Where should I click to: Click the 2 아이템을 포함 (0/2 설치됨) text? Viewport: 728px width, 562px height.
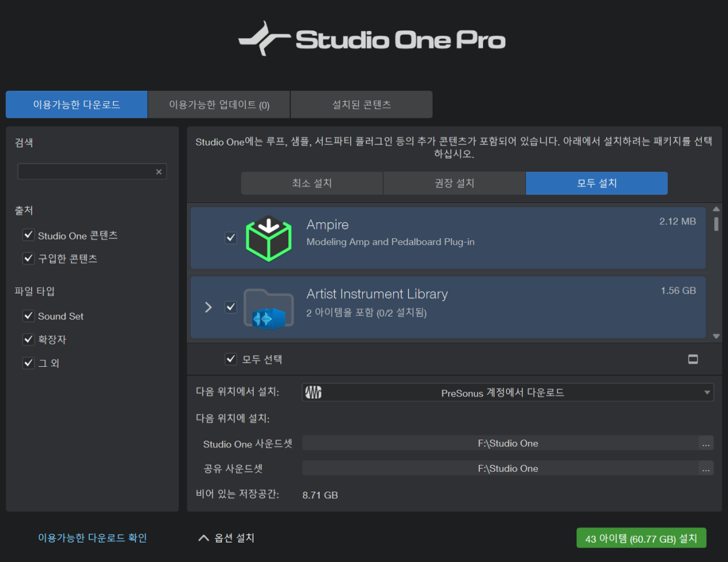coord(367,313)
